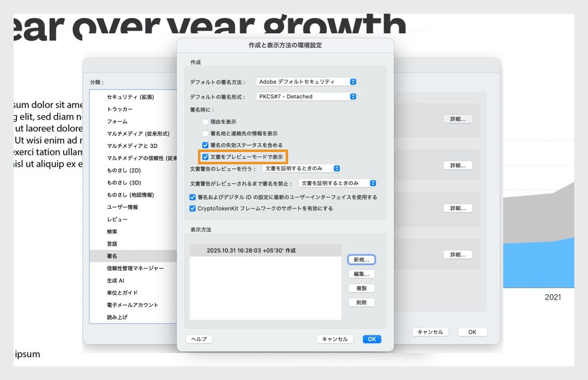Select ユーザー情報 category
This screenshot has width=588, height=380.
coord(133,207)
